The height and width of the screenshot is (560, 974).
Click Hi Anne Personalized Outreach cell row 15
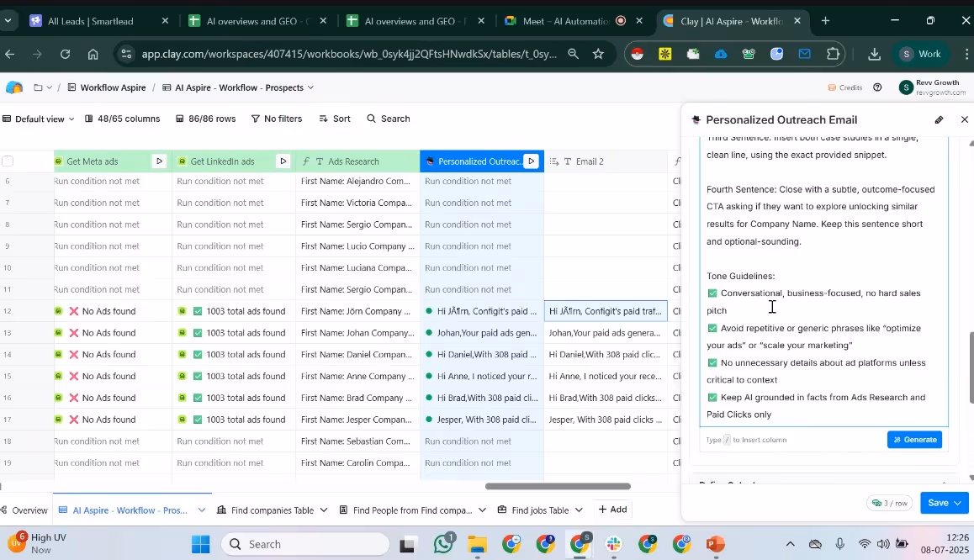[481, 376]
